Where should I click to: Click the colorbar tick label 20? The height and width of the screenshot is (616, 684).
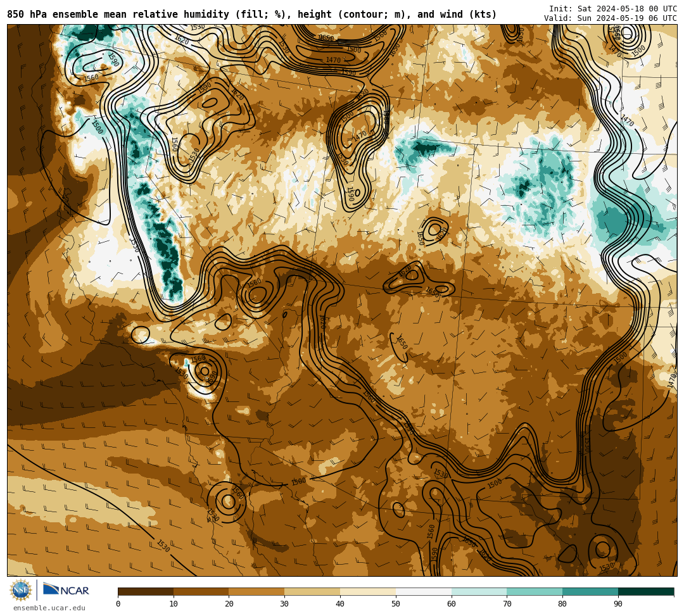pyautogui.click(x=229, y=604)
